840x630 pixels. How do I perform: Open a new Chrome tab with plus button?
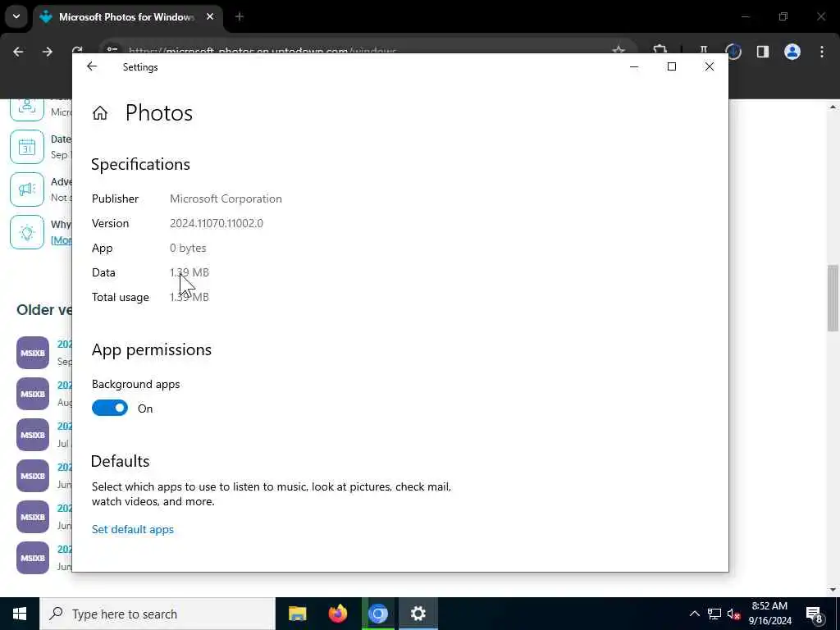pos(240,16)
